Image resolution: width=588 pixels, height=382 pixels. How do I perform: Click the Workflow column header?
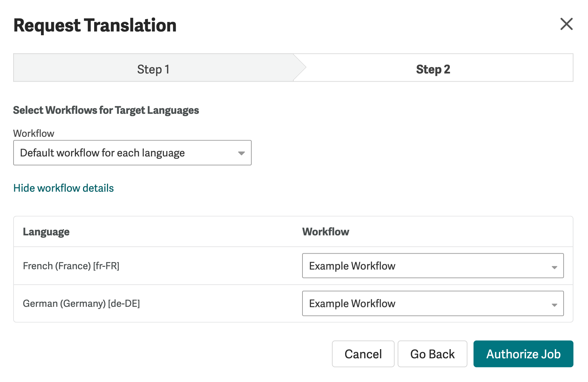pyautogui.click(x=326, y=232)
